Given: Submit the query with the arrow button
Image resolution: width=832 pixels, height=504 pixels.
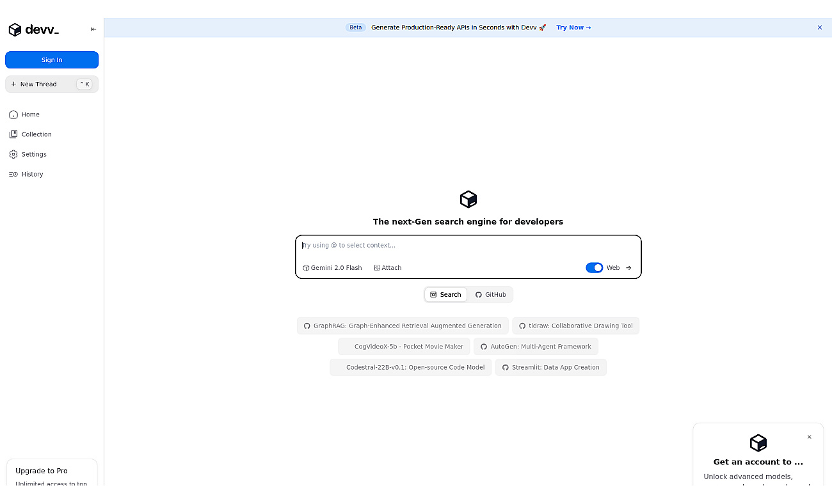Looking at the screenshot, I should [628, 268].
